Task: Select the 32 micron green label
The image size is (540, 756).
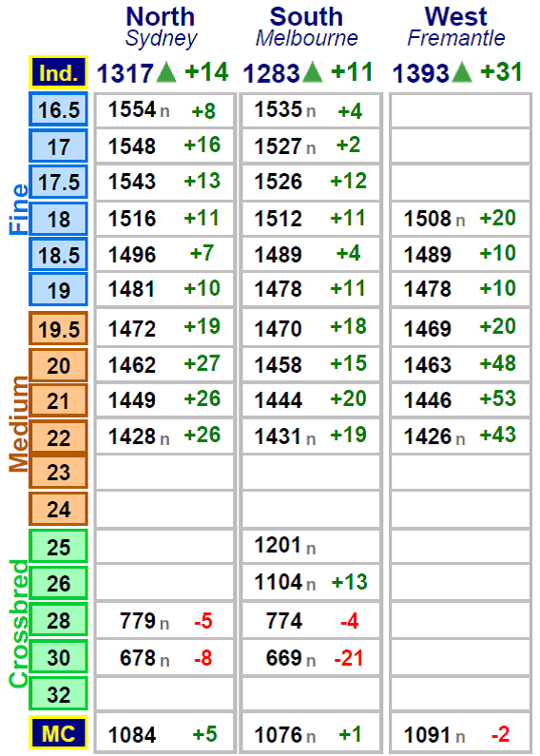Action: pyautogui.click(x=58, y=694)
